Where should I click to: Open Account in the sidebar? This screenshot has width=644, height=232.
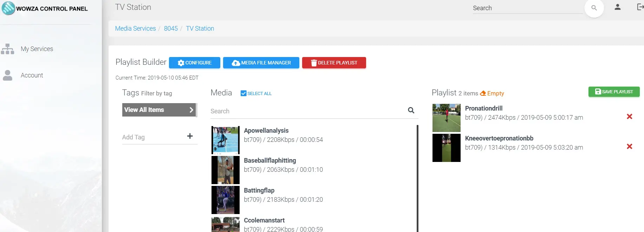click(x=32, y=75)
